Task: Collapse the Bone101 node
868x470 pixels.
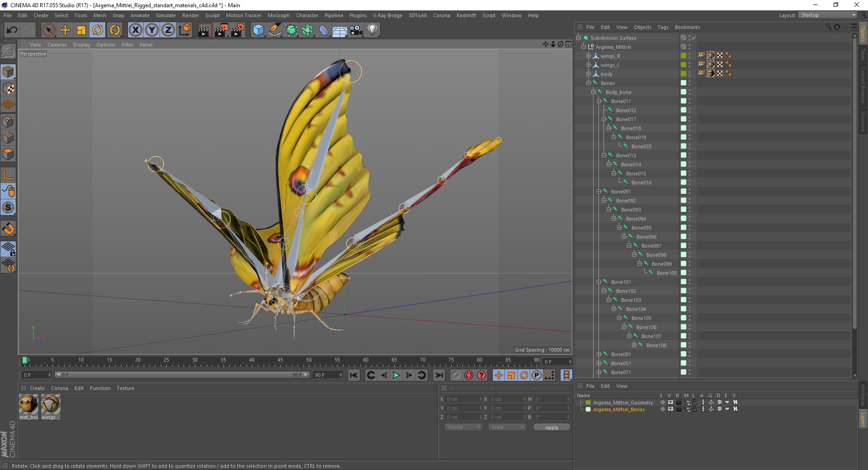Action: point(599,282)
